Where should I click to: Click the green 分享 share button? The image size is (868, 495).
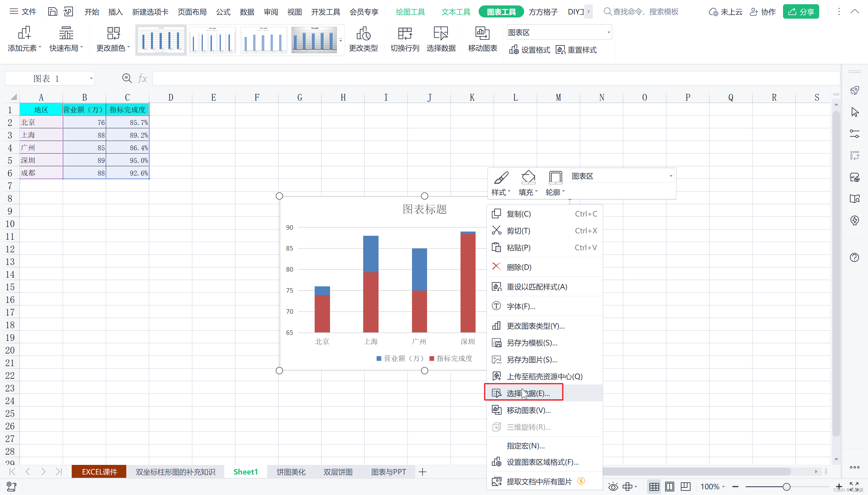pyautogui.click(x=800, y=12)
